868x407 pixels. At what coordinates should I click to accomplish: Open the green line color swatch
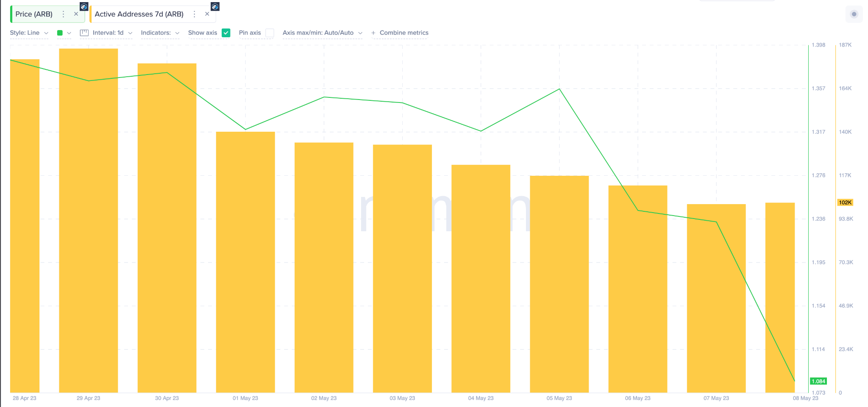pyautogui.click(x=64, y=33)
